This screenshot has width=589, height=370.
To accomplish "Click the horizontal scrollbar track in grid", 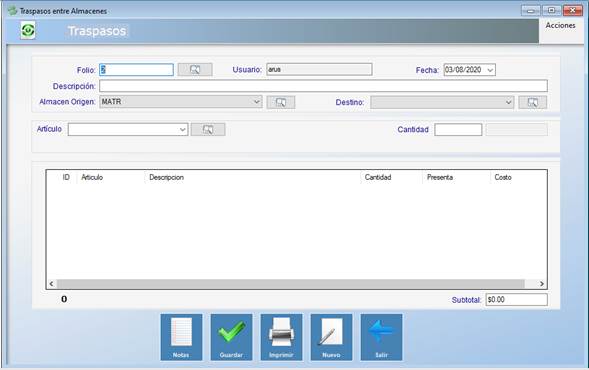I will pyautogui.click(x=291, y=284).
